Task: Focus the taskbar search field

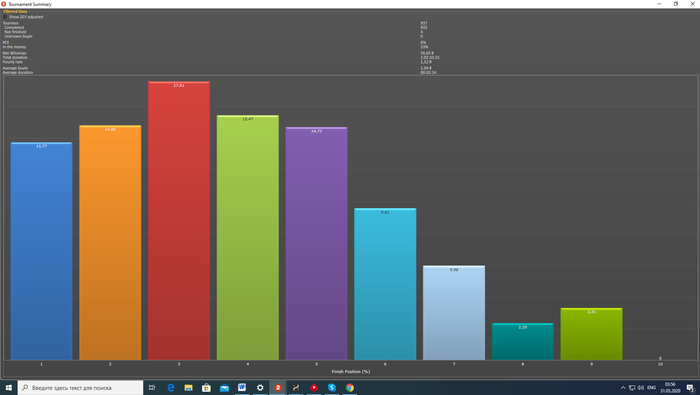Action: point(80,387)
